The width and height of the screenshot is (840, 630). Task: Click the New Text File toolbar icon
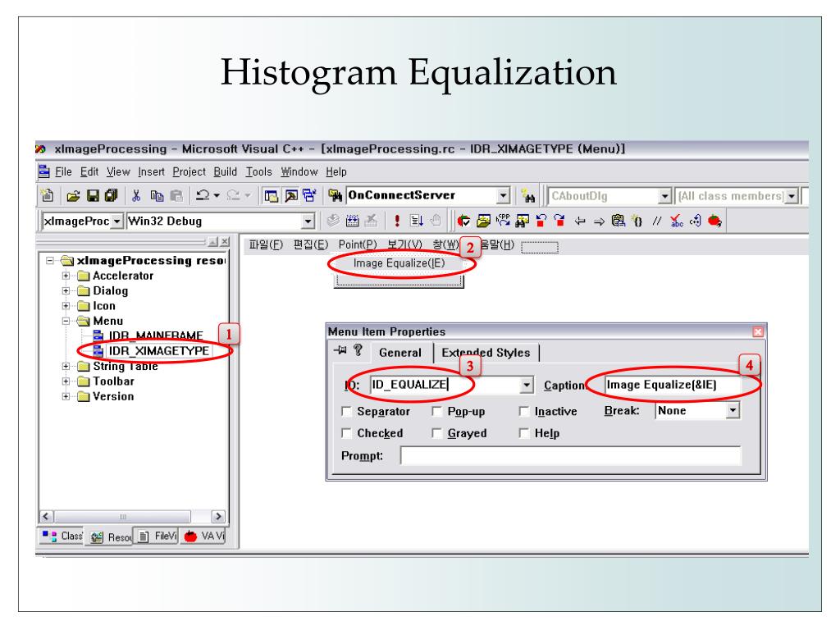pyautogui.click(x=48, y=196)
